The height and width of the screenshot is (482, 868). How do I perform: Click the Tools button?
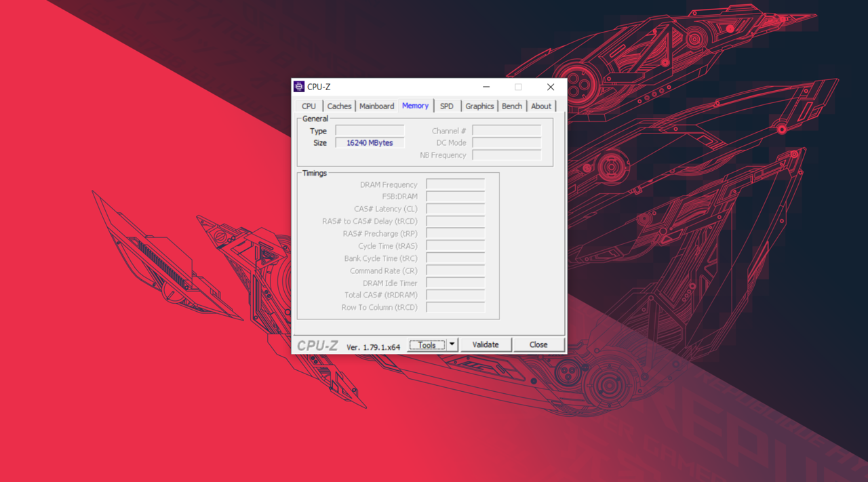click(x=427, y=345)
